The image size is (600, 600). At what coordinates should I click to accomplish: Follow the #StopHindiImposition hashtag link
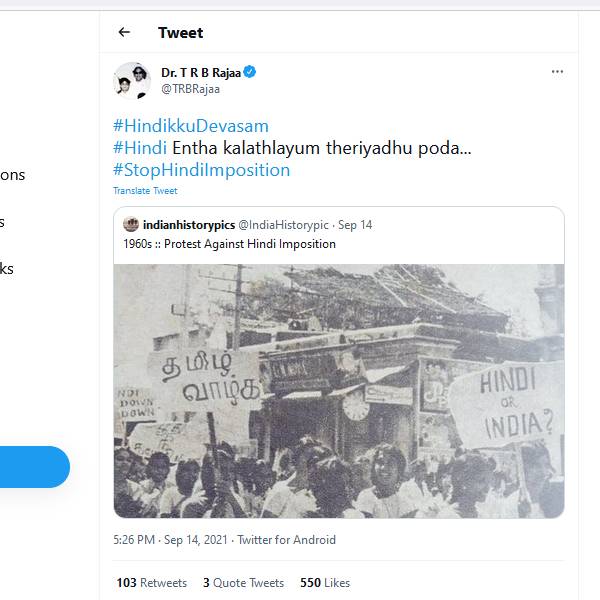pyautogui.click(x=201, y=170)
